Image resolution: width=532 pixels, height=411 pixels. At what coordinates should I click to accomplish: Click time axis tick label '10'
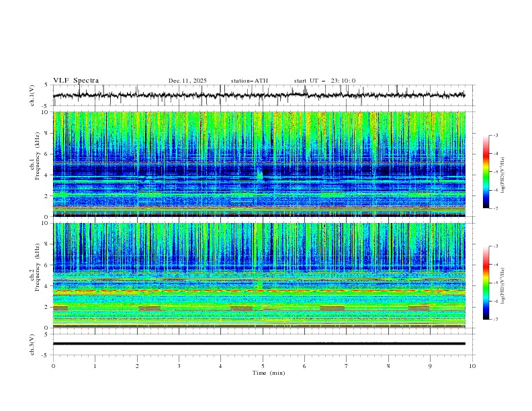472,366
